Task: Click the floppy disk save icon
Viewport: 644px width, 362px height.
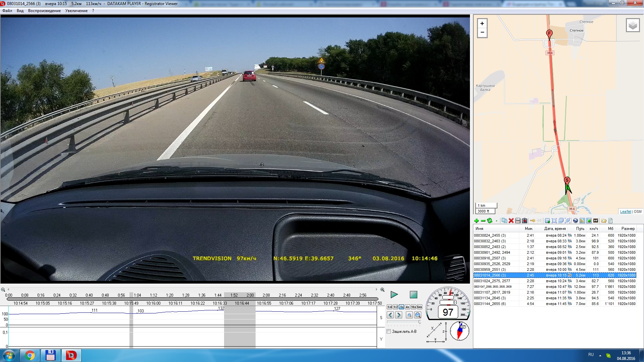Action: click(x=518, y=221)
